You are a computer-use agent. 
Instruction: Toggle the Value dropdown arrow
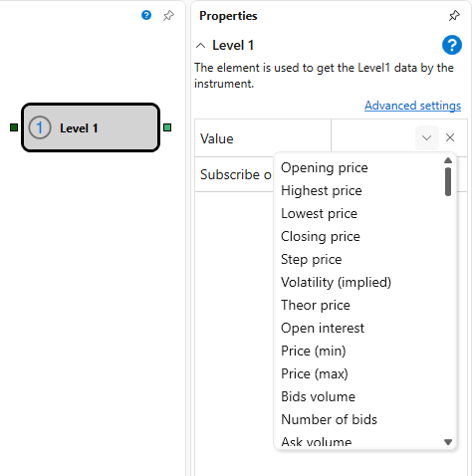(x=427, y=137)
